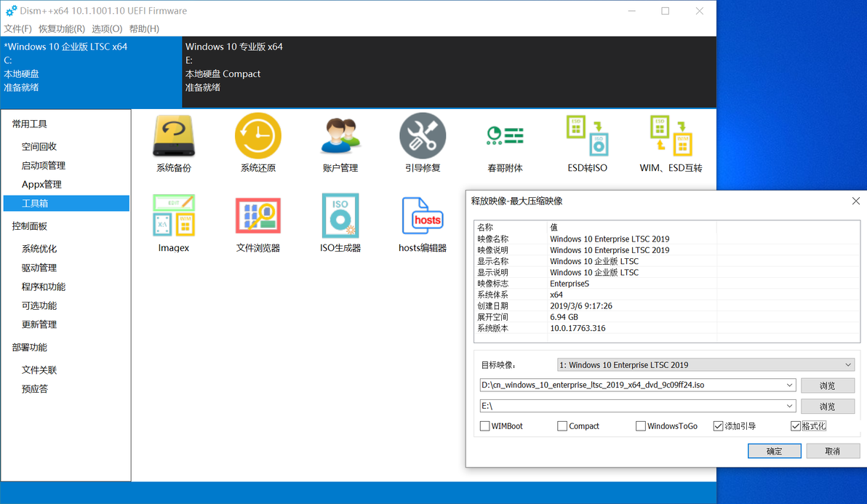Screen dimensions: 867x504
Task: Click the 名称 column header
Action: 511,227
